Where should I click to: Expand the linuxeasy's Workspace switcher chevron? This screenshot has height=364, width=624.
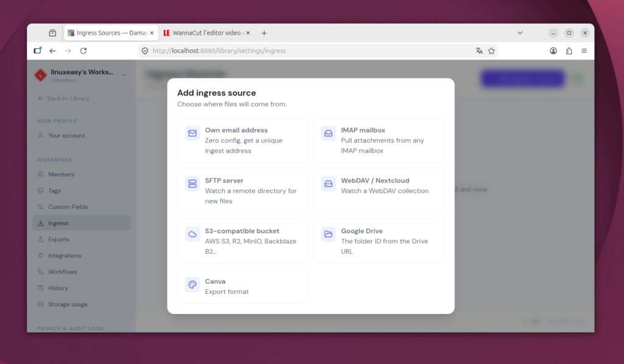click(x=124, y=75)
